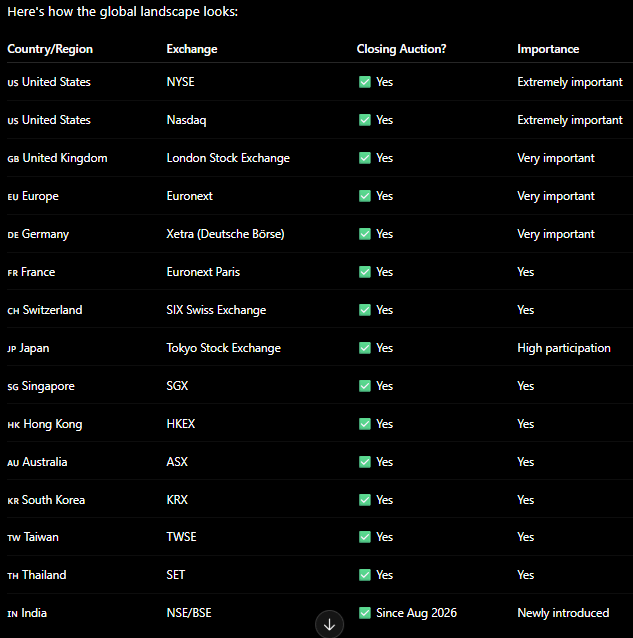
Task: Click the Australia country cell
Action: 37,462
